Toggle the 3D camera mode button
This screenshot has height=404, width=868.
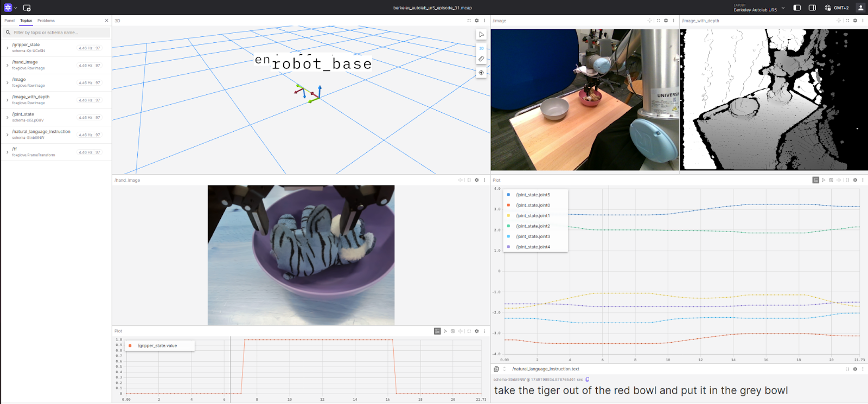click(481, 48)
